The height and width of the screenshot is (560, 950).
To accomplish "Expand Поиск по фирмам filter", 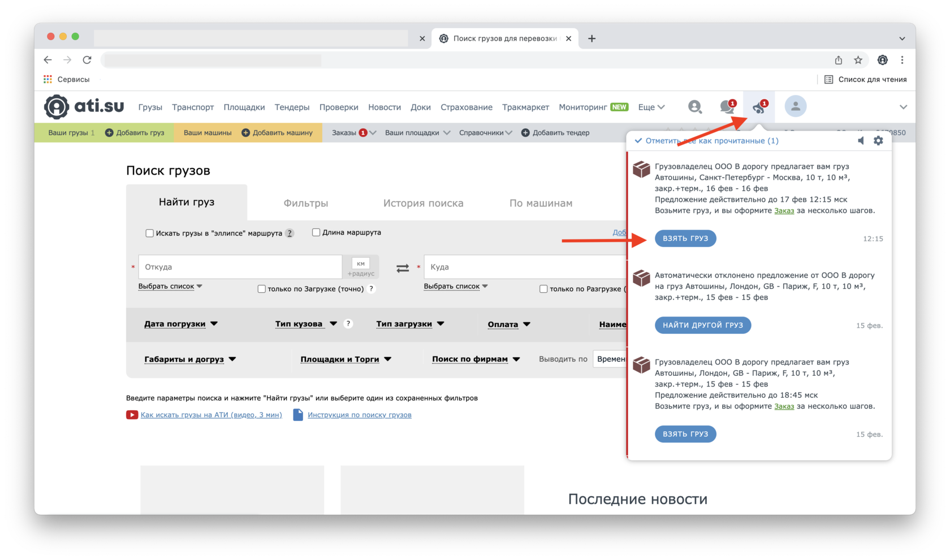I will [476, 359].
